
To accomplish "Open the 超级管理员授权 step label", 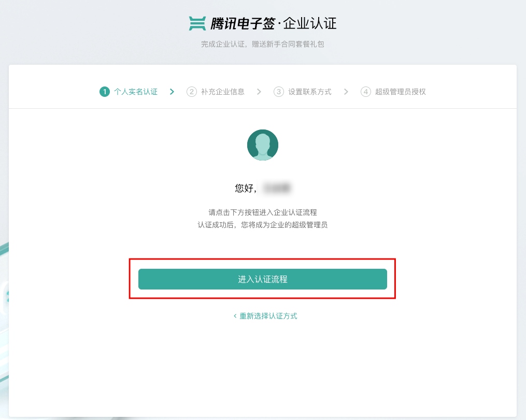I will click(x=400, y=92).
